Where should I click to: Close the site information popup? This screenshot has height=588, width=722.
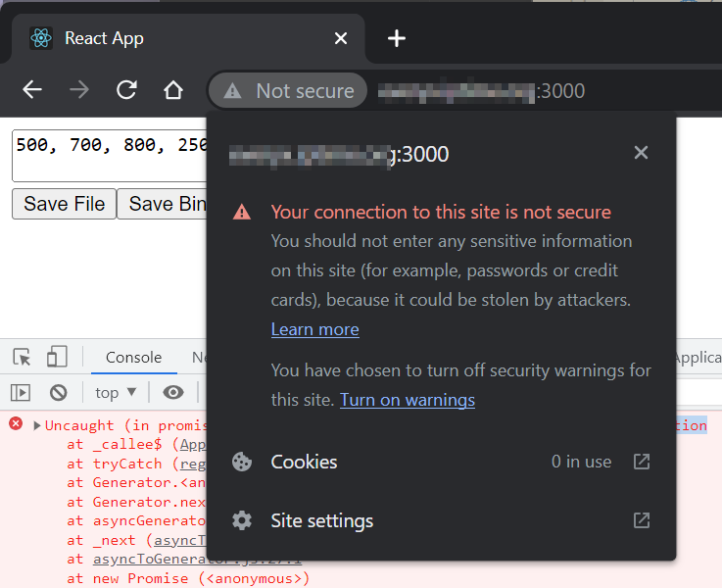[x=641, y=153]
